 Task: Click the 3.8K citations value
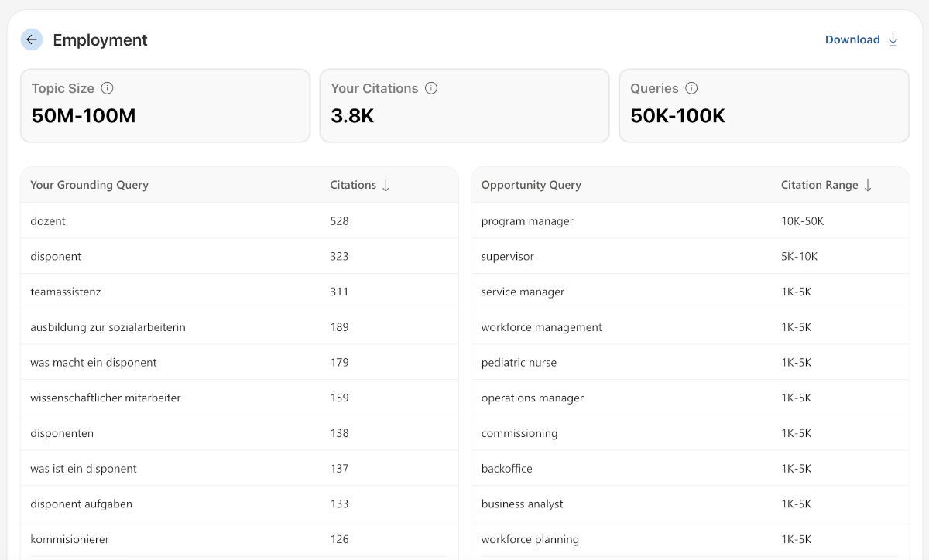[x=353, y=116]
